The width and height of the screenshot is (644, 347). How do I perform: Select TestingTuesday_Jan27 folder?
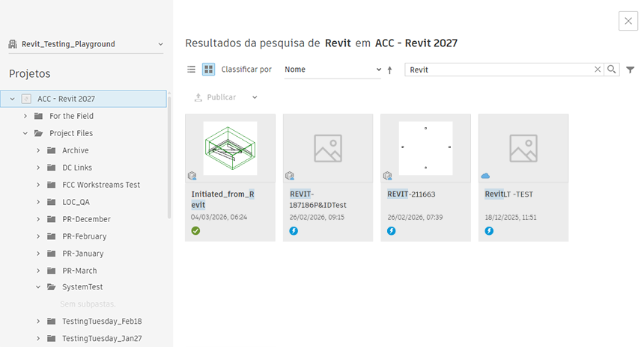tap(103, 339)
